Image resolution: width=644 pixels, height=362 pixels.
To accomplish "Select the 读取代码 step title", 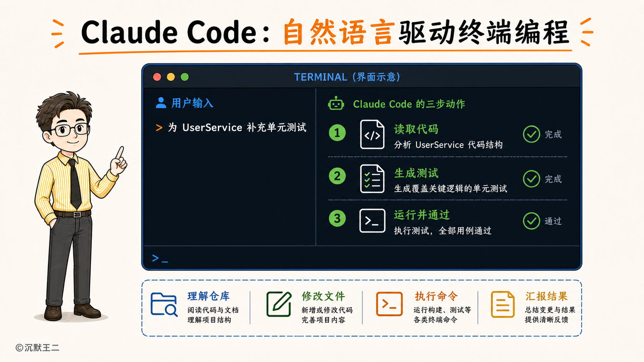I will (416, 129).
